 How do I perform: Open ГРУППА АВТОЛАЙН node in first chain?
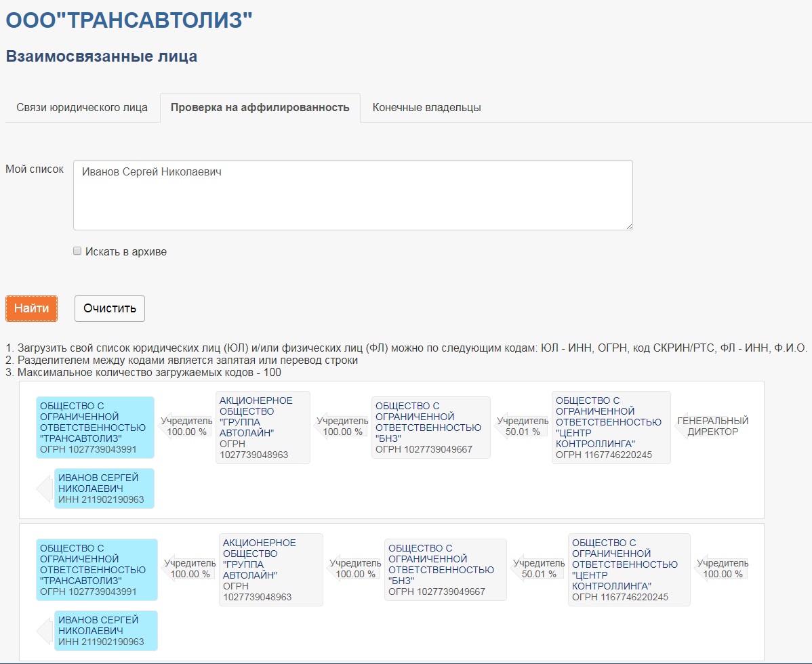262,428
